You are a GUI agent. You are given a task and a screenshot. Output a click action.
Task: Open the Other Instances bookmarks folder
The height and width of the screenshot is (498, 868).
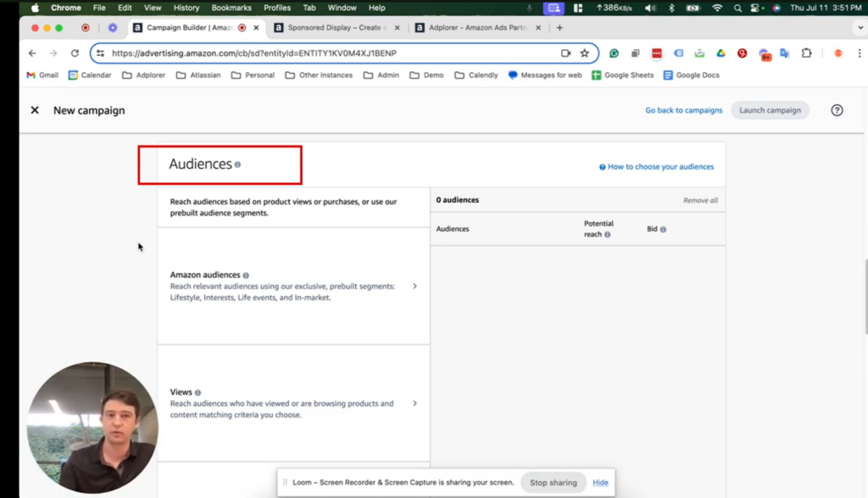pyautogui.click(x=319, y=76)
